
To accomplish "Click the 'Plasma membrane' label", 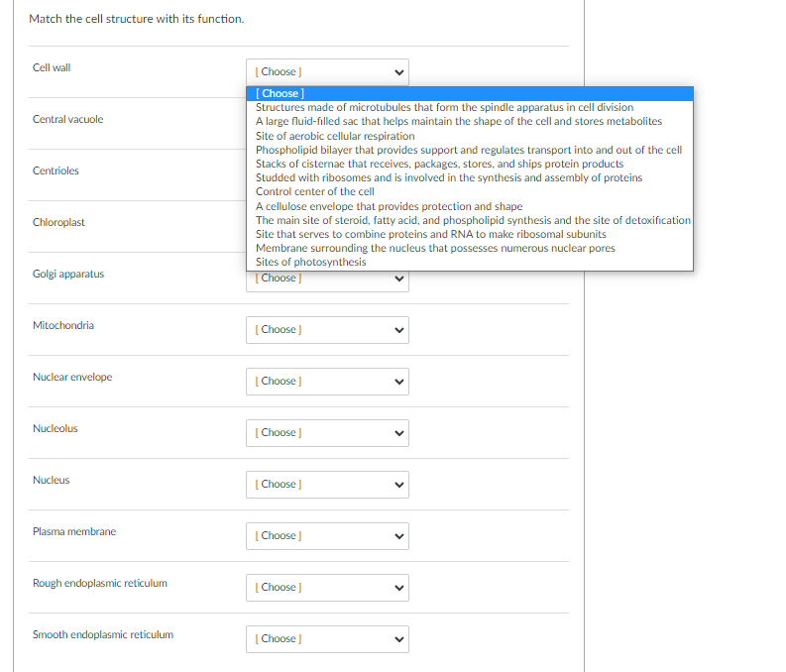I will coord(74,532).
